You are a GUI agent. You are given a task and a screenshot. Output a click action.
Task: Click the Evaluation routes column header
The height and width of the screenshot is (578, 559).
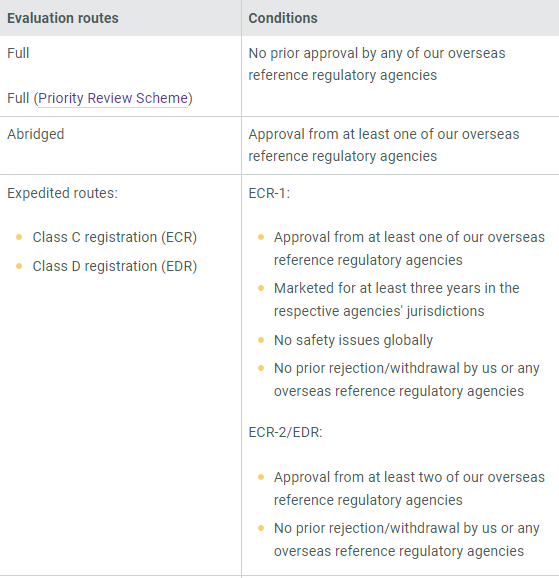pos(63,18)
